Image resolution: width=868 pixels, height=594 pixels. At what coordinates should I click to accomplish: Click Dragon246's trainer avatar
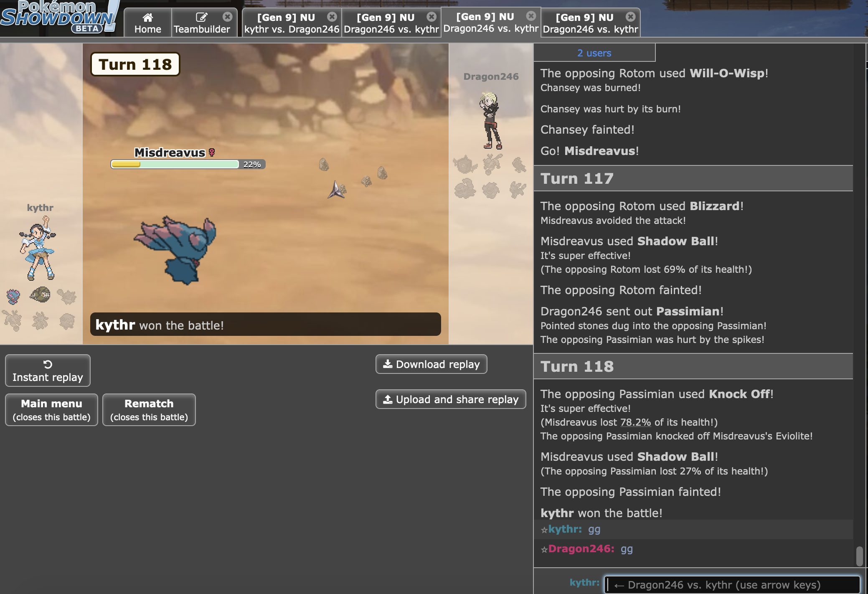point(490,120)
